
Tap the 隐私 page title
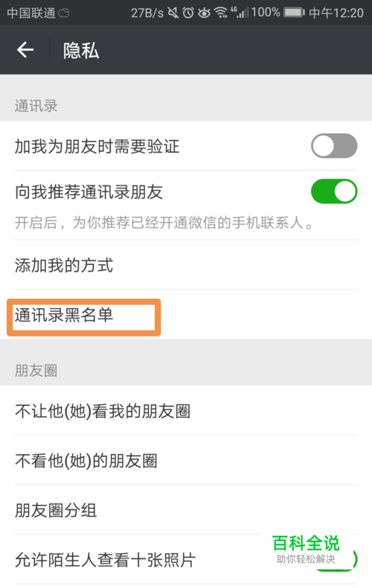tap(81, 51)
